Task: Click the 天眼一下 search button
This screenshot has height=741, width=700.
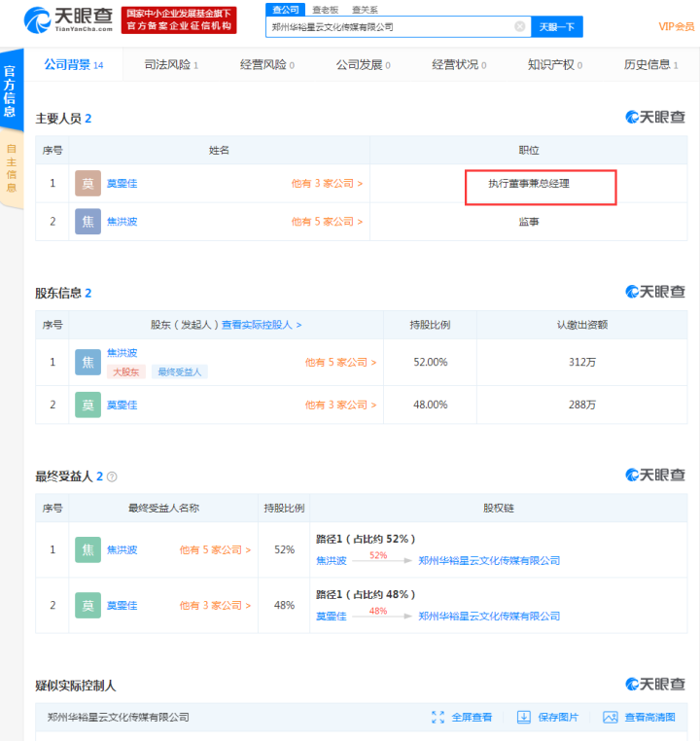Action: [x=557, y=27]
